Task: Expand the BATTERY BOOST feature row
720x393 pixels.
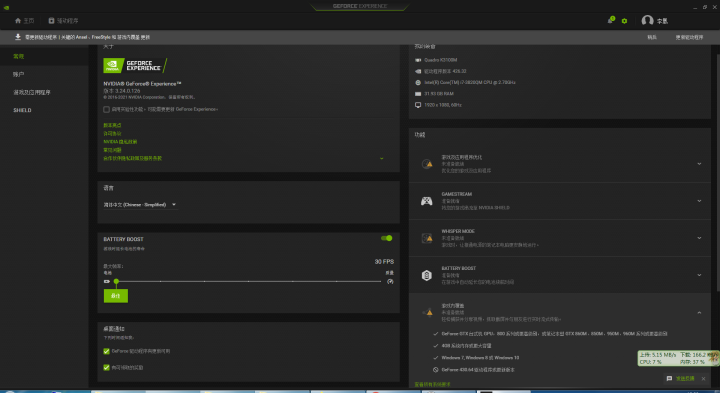Action: coord(699,275)
